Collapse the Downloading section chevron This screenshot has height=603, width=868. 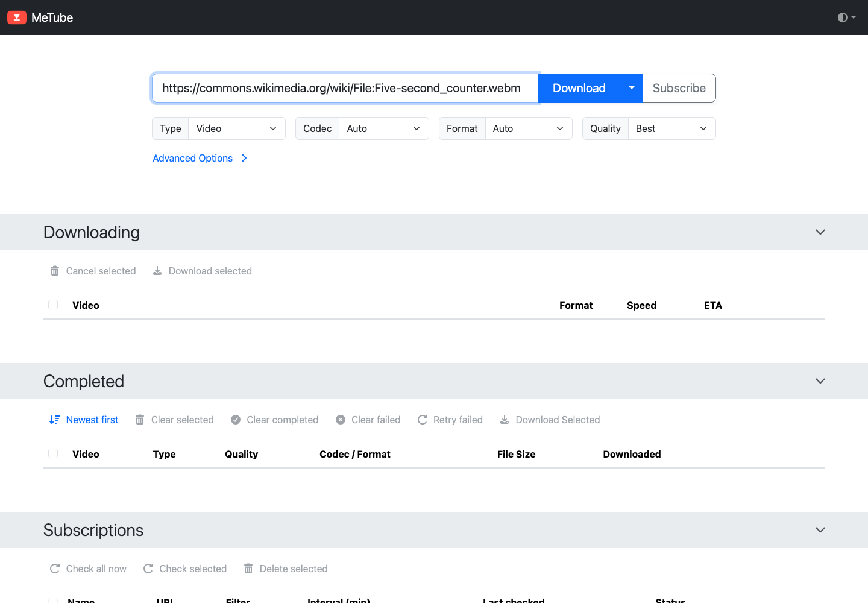click(820, 232)
